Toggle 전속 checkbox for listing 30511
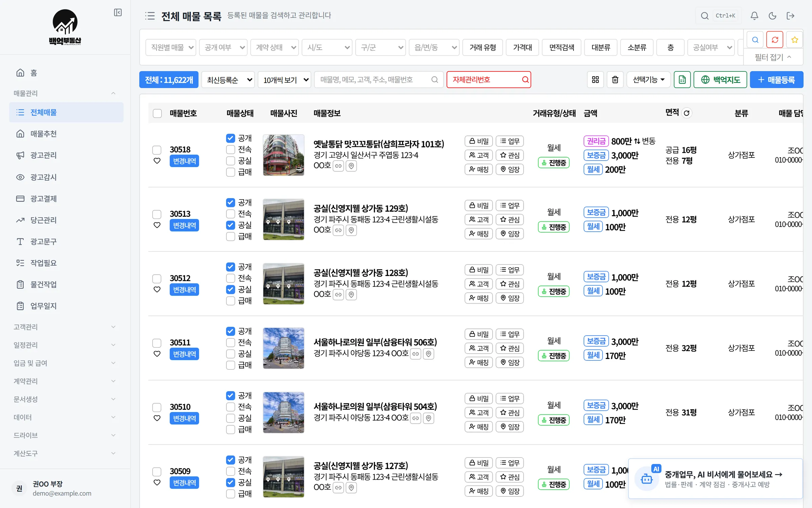812x508 pixels. point(230,342)
